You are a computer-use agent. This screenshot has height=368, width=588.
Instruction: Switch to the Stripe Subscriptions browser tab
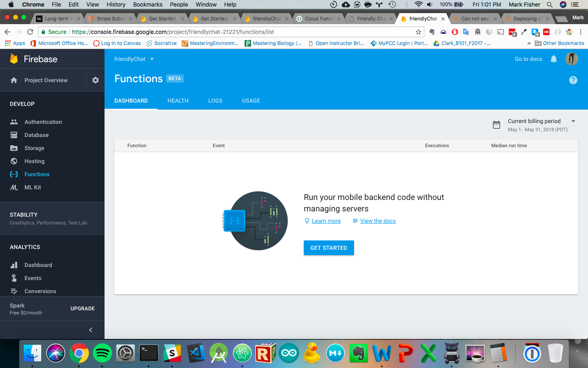[x=111, y=18]
